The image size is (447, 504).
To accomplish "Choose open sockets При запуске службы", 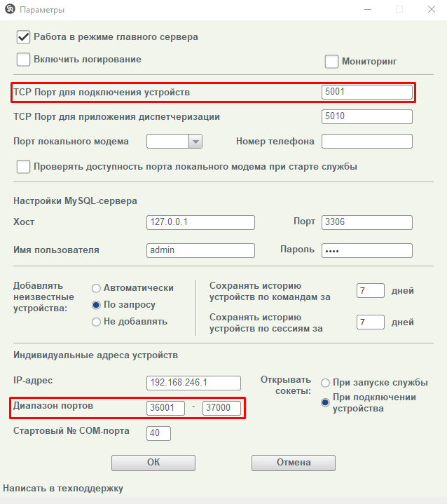I will point(325,383).
